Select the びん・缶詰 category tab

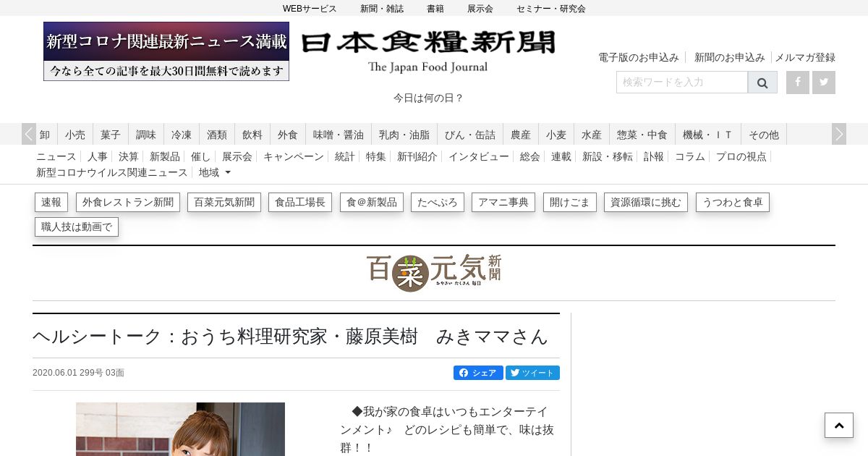[x=470, y=135]
